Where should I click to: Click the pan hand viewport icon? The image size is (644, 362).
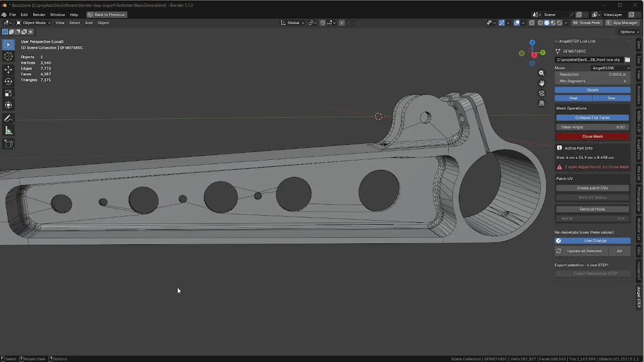(541, 83)
